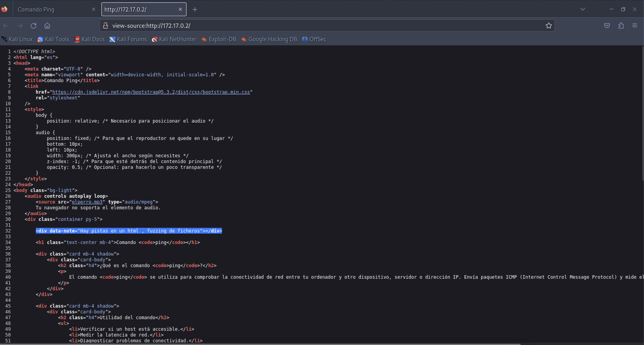Click the title Comando Ping source line
This screenshot has width=644, height=345.
[62, 81]
